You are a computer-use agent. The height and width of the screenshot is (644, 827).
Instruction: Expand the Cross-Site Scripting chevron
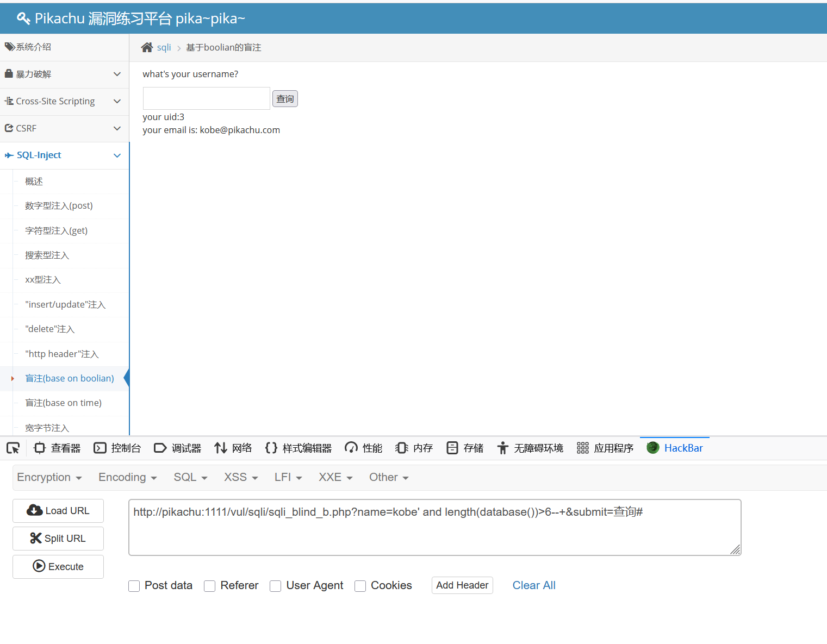tap(117, 101)
